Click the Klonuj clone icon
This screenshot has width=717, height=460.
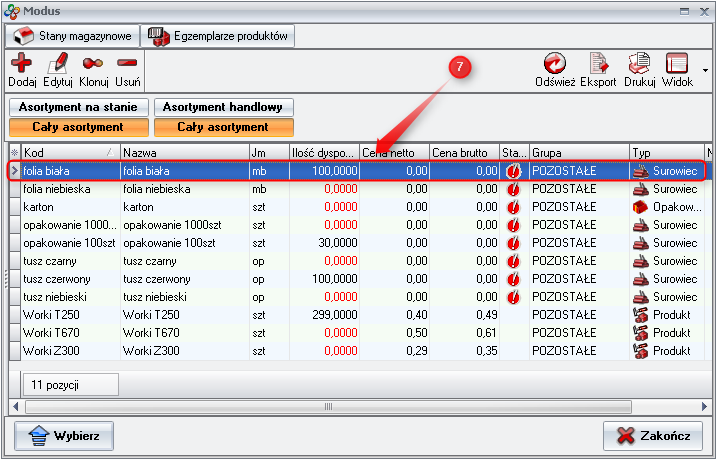93,64
